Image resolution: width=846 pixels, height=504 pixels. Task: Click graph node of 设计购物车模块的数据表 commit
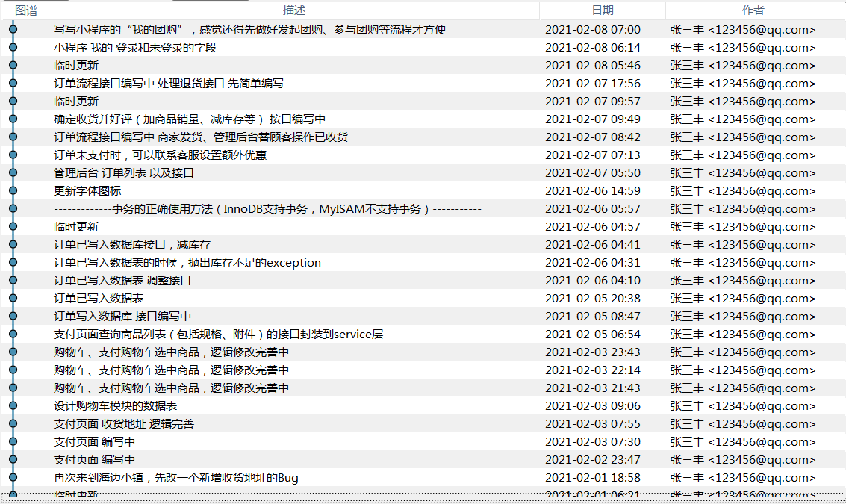[x=13, y=406]
